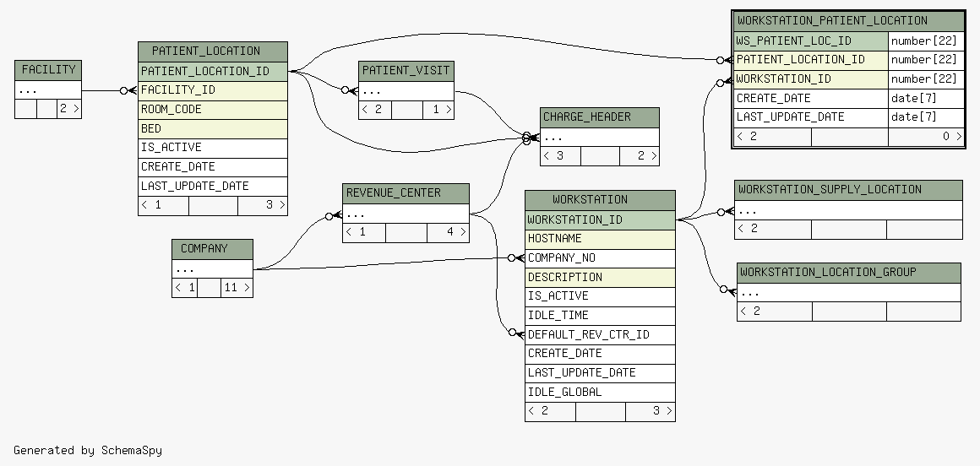980x466 pixels.
Task: Click the '< 1' parents count in PATIENT_LOCATION
Action: 163,206
